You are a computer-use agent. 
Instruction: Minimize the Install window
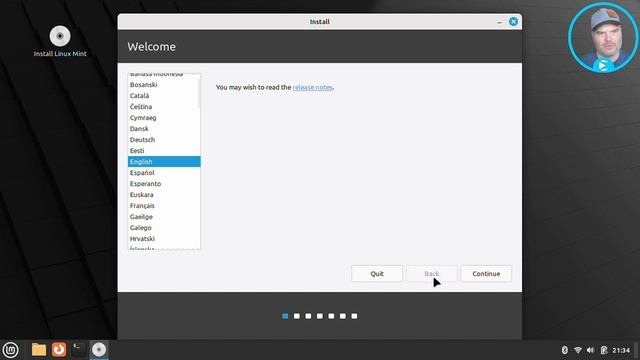pyautogui.click(x=500, y=22)
